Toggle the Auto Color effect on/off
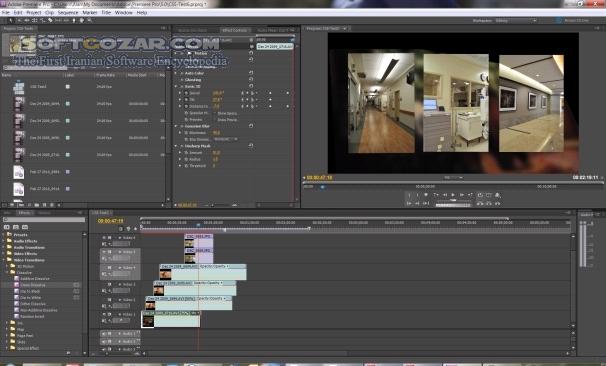606x366 pixels. (181, 73)
